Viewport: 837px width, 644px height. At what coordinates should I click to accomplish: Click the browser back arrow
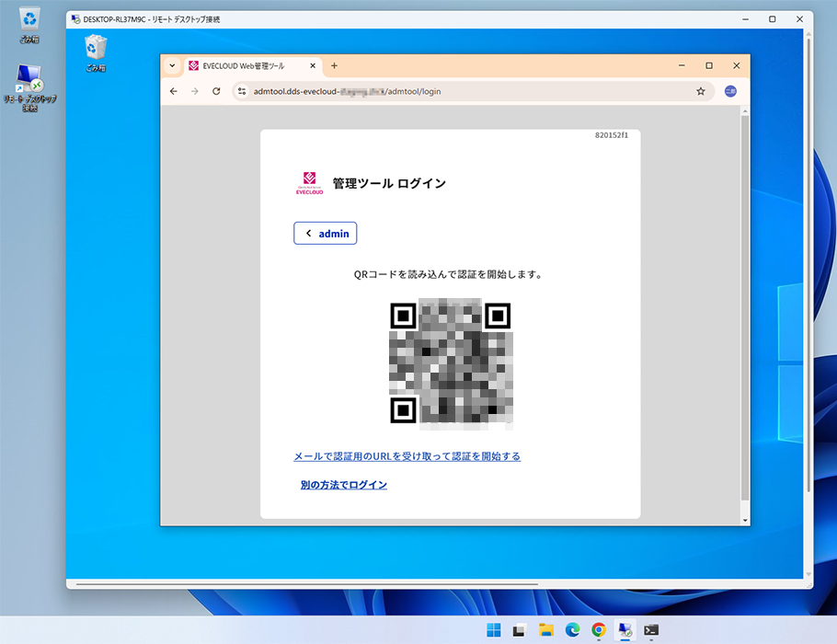tap(173, 91)
